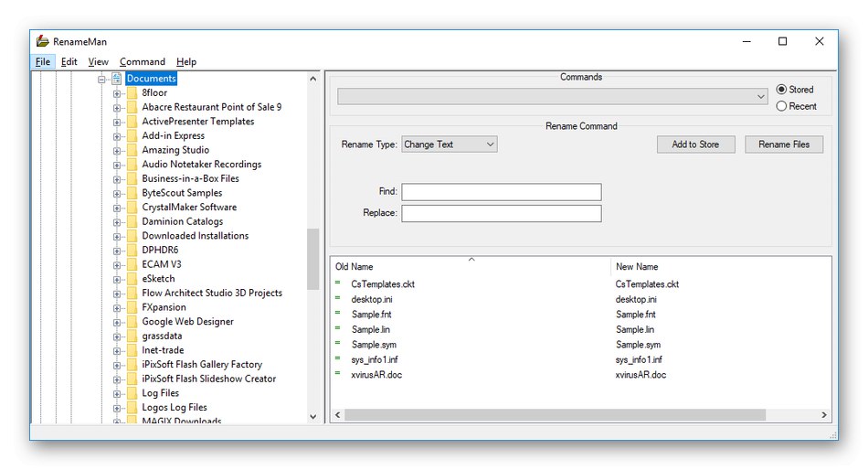
Task: Open the Edit menu
Action: (69, 61)
